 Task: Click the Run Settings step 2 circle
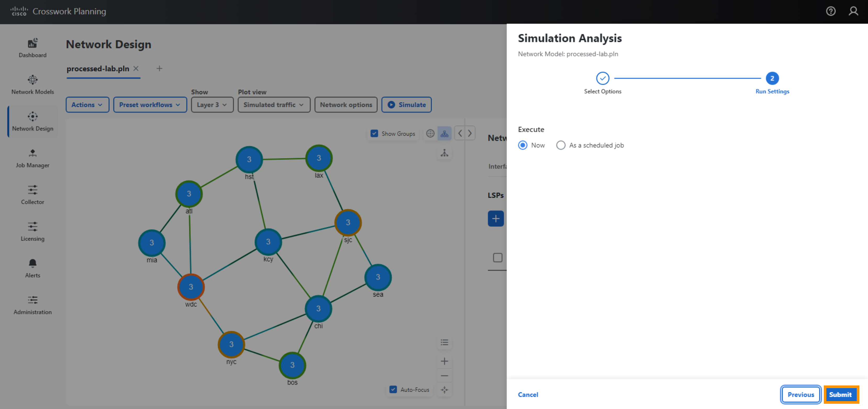point(772,78)
